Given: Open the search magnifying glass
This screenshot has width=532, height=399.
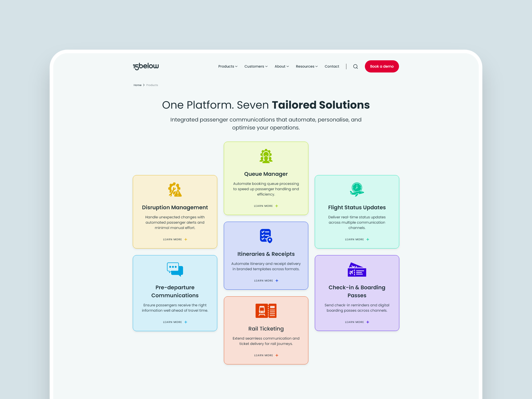Looking at the screenshot, I should [356, 66].
